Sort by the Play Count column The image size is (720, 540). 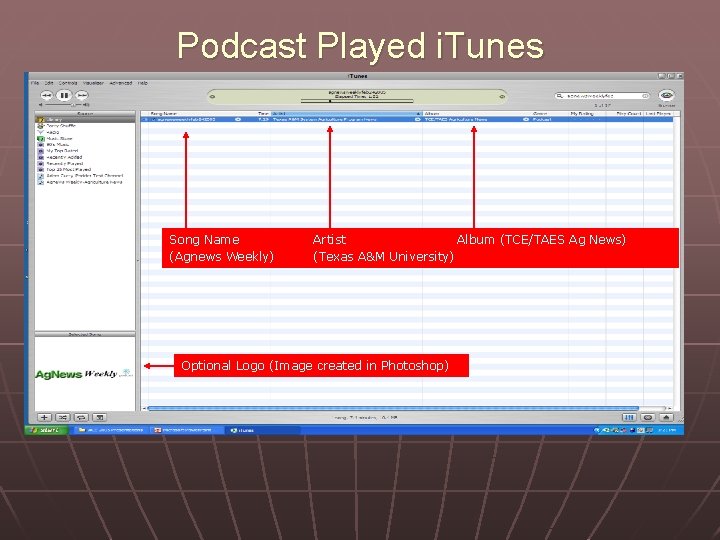point(624,113)
